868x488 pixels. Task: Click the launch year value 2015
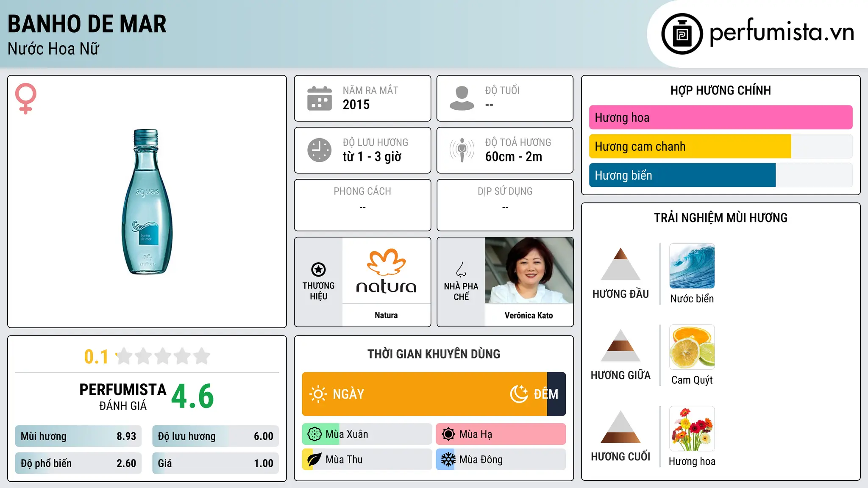[x=356, y=105]
